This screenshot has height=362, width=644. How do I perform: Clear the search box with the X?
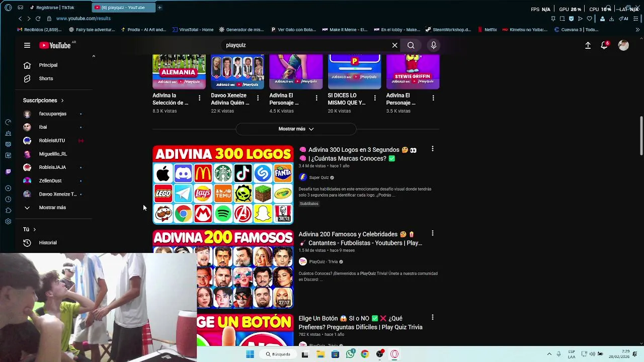[395, 45]
